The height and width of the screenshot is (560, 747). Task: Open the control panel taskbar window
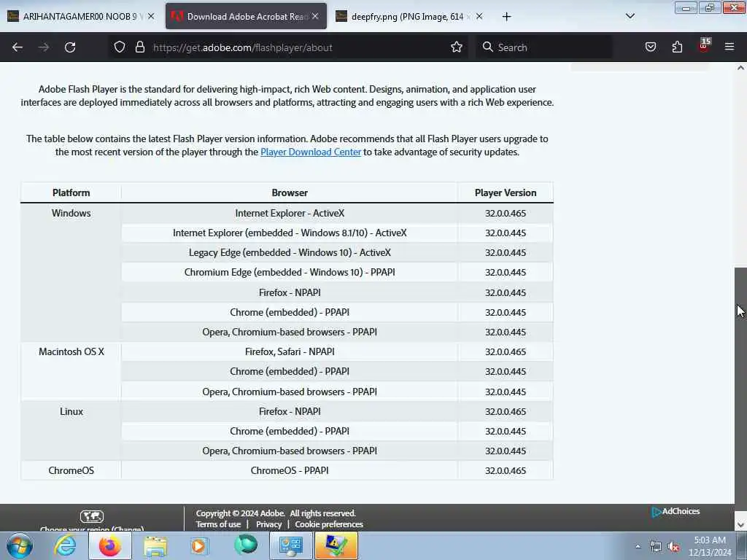(x=291, y=545)
